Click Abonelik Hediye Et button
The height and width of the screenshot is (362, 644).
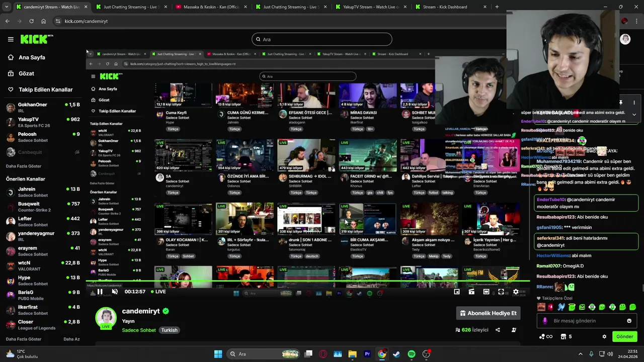tap(488, 313)
